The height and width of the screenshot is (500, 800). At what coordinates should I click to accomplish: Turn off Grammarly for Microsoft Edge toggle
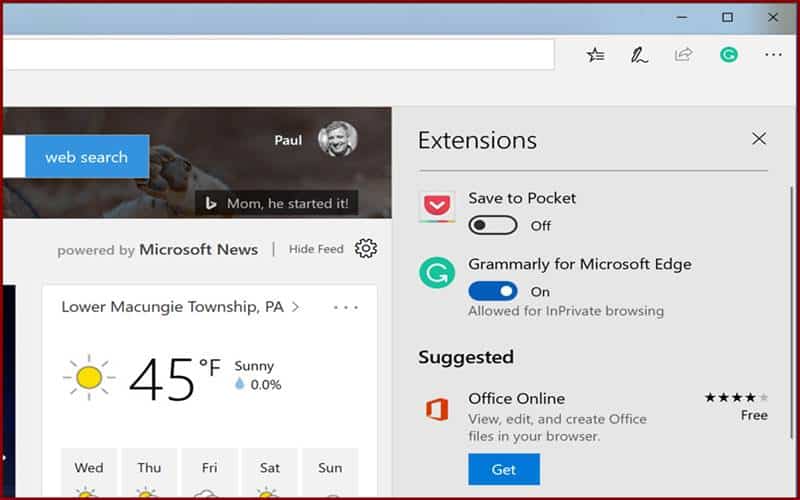492,291
